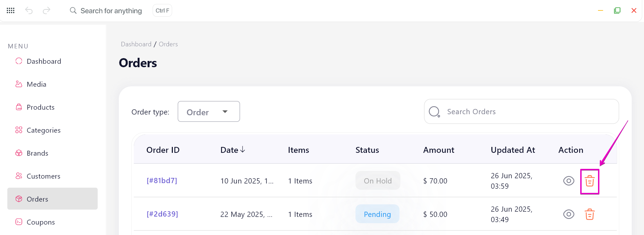The width and height of the screenshot is (644, 235).
Task: Click the Brands box icon in sidebar
Action: pyautogui.click(x=19, y=153)
